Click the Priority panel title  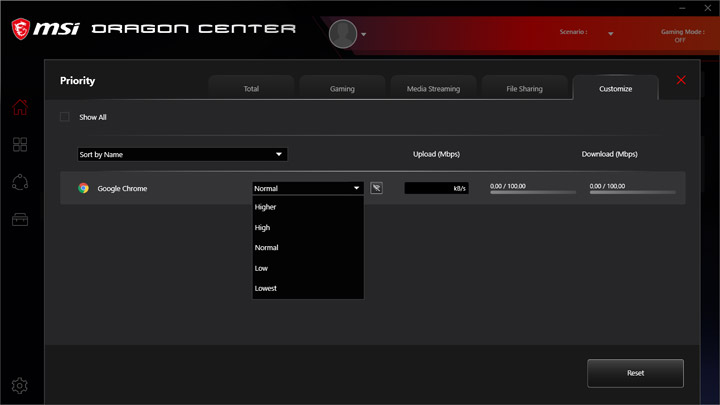78,81
